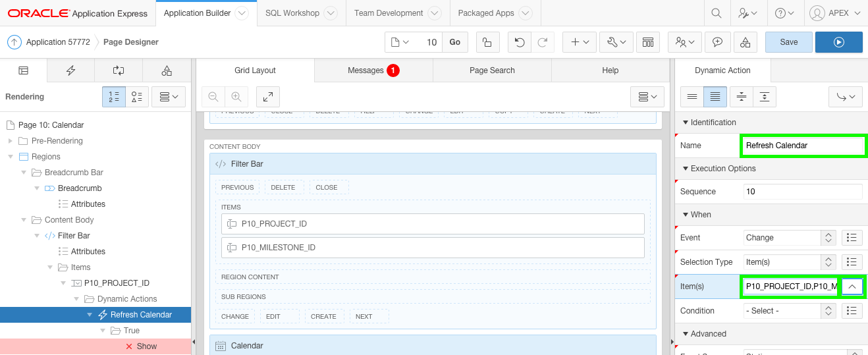Screen dimensions: 868x355
Task: Open the SQL Workshop menu arrow
Action: pos(331,13)
